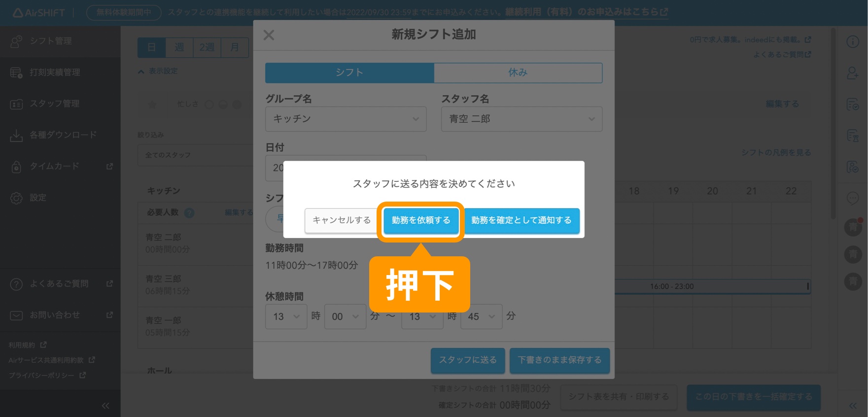868x417 pixels.
Task: Open よくあるご質問 sidebar link
Action: 60,284
